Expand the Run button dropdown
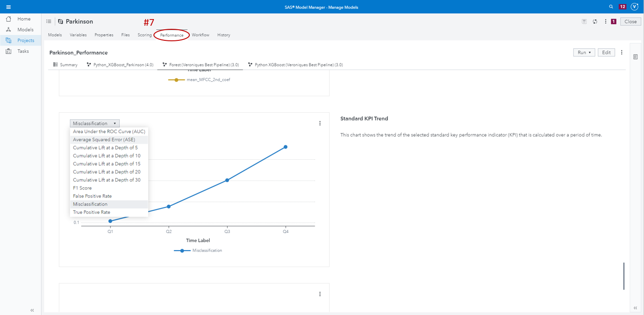The height and width of the screenshot is (315, 644). (590, 52)
